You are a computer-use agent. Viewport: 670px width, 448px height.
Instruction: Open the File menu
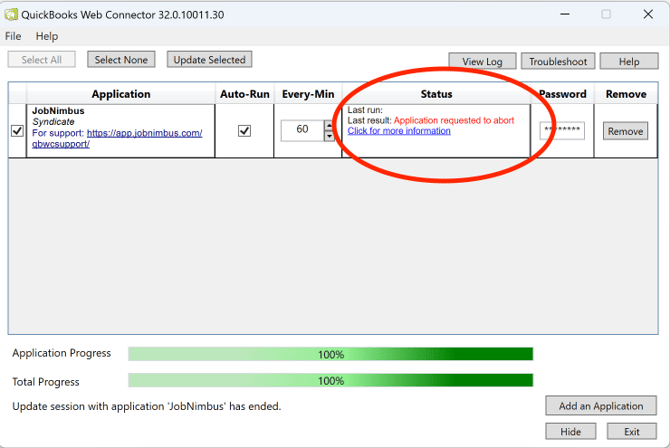(13, 36)
